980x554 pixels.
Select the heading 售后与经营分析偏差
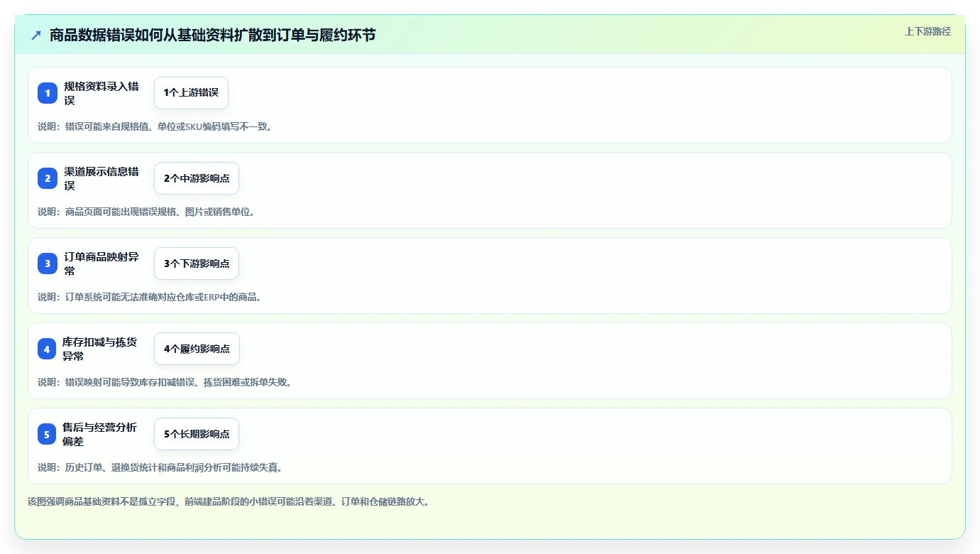tap(100, 434)
